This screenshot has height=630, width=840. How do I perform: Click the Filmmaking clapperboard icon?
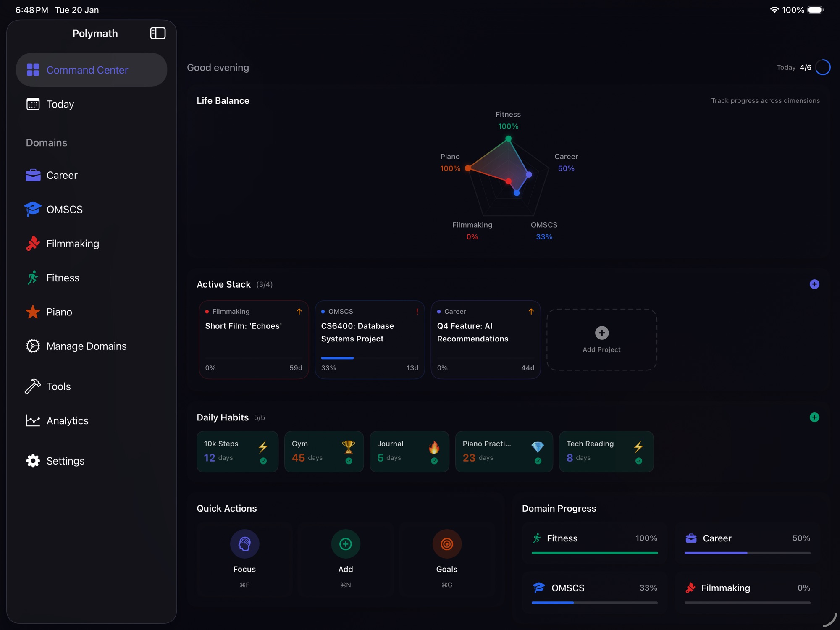[32, 244]
